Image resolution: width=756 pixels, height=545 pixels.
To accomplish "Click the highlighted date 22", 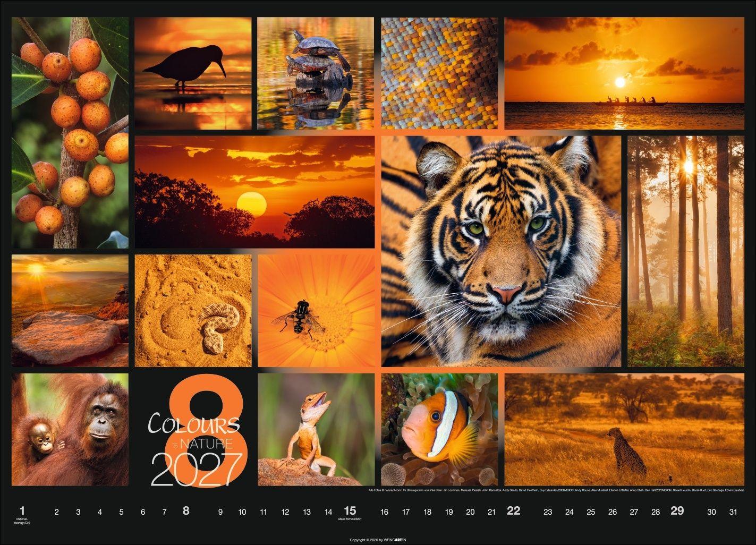I will pos(513,512).
